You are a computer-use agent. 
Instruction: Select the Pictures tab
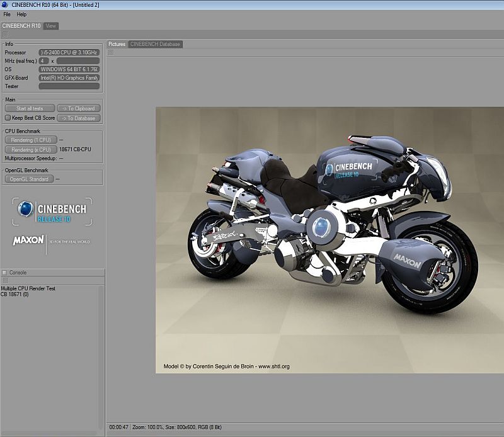point(117,44)
